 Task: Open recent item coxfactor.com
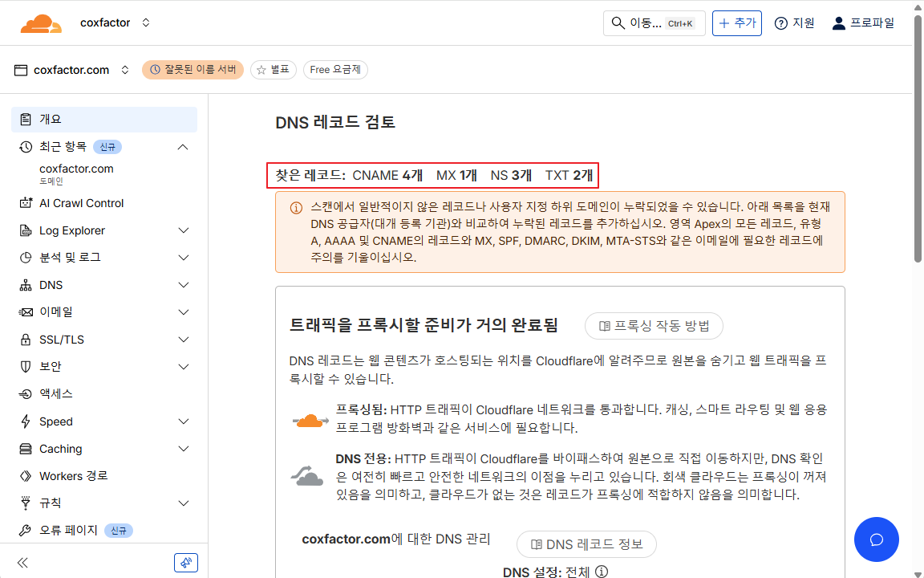(x=77, y=174)
